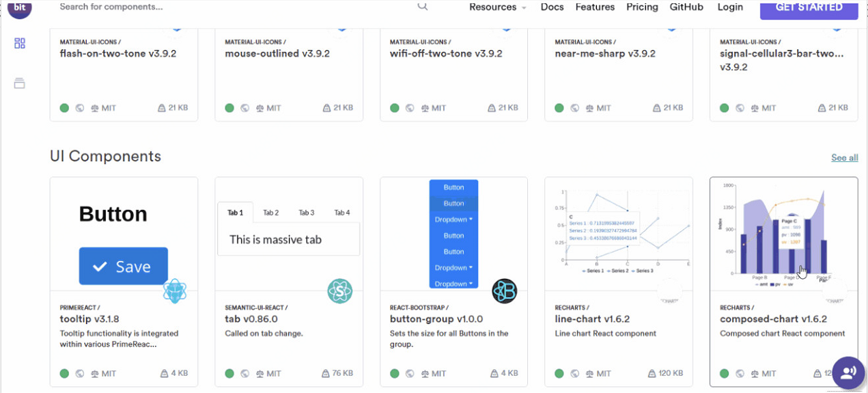The image size is (868, 393).
Task: Open the composed-chart v1.6.2 title
Action: [x=773, y=319]
